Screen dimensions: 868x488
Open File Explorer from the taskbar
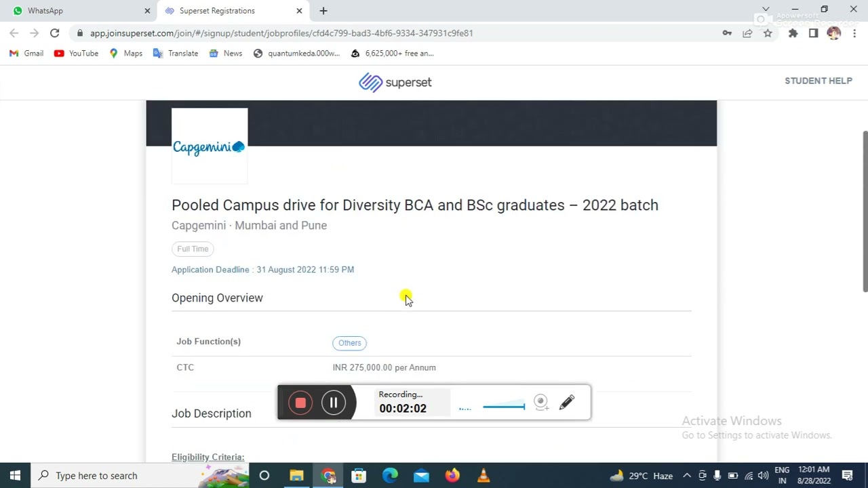coord(296,476)
